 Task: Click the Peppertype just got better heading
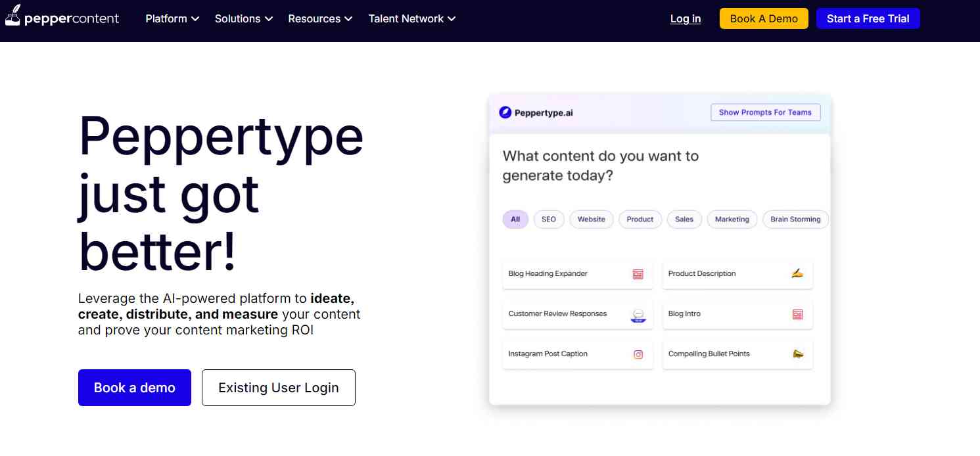coord(221,194)
